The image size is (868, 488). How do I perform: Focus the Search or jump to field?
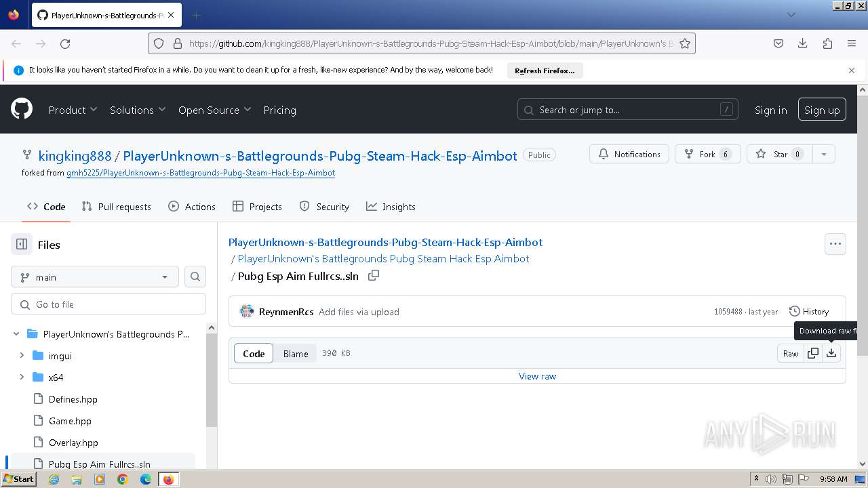pyautogui.click(x=629, y=110)
